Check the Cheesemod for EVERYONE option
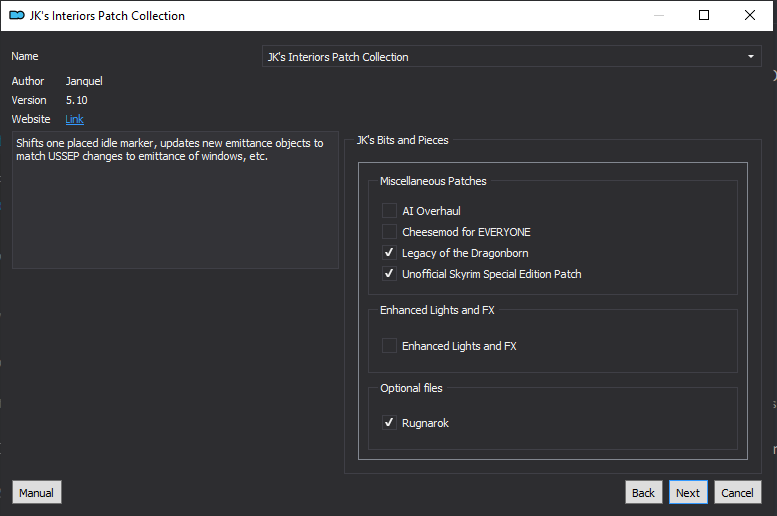The width and height of the screenshot is (777, 516). click(x=389, y=231)
